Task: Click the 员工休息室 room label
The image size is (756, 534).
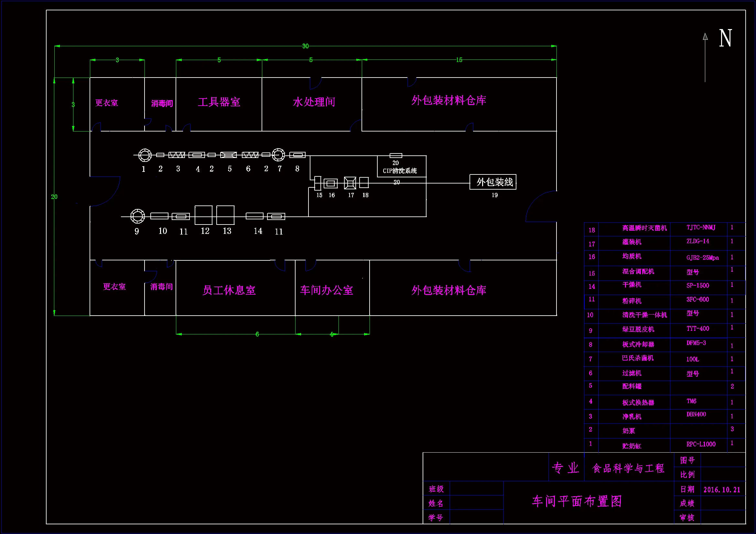Action: pyautogui.click(x=229, y=290)
